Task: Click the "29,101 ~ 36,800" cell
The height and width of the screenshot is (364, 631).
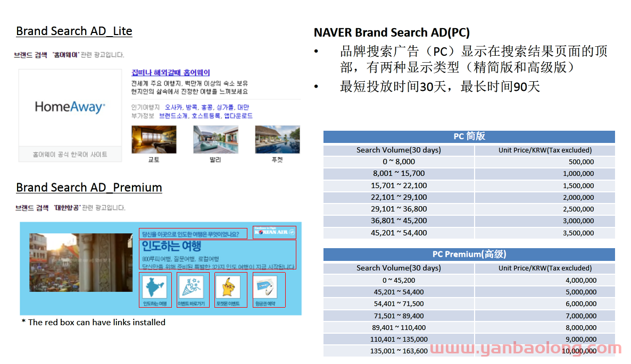Action: click(399, 208)
